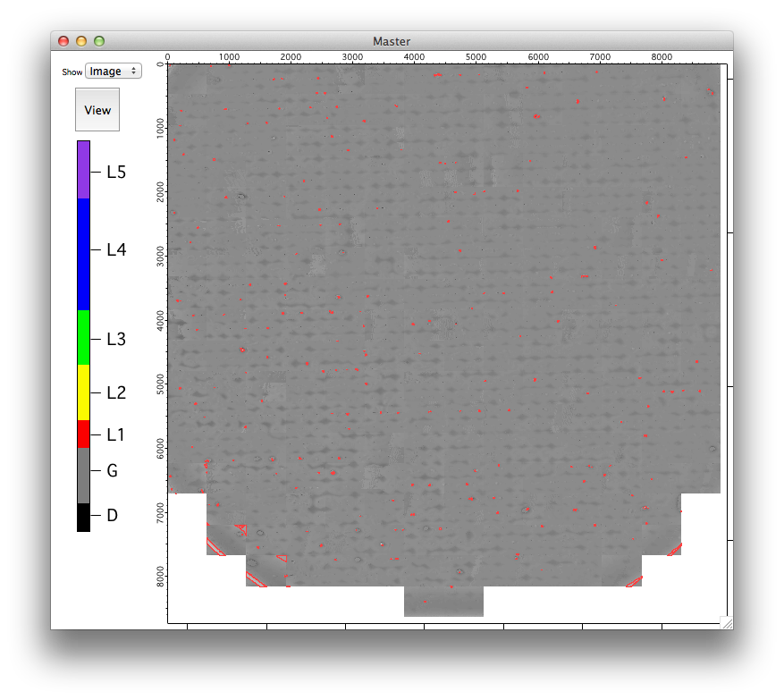The height and width of the screenshot is (700, 784).
Task: Click the G legend label
Action: point(112,470)
